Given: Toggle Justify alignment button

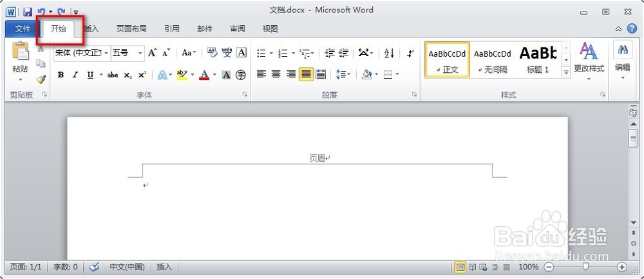Looking at the screenshot, I should point(306,74).
